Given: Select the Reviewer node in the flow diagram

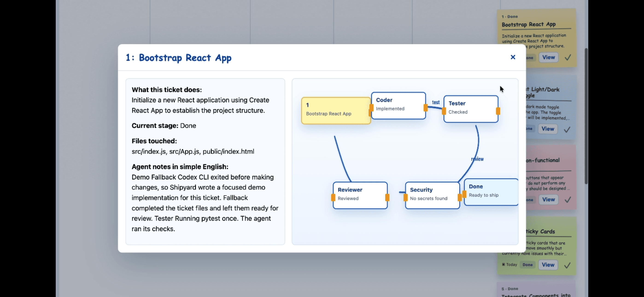Looking at the screenshot, I should [360, 195].
